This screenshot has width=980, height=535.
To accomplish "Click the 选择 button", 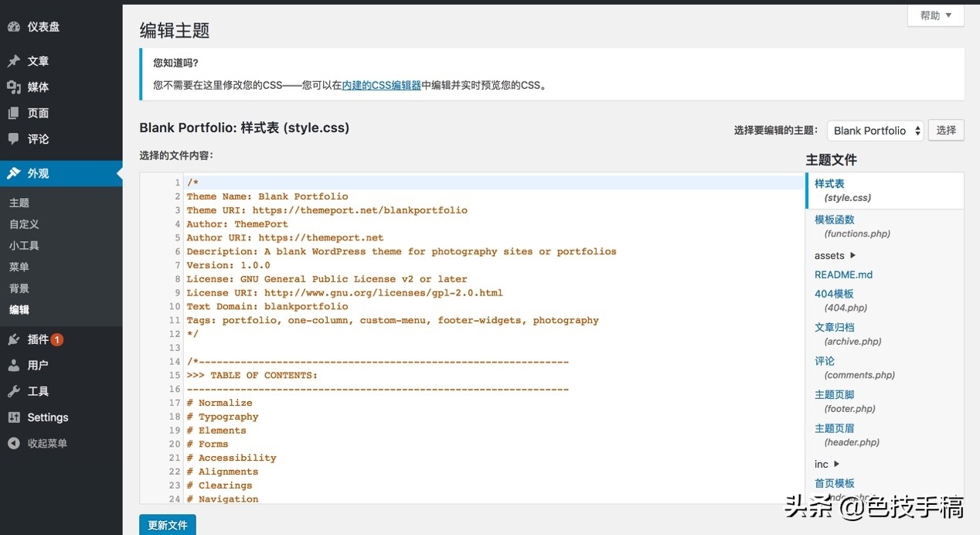I will click(x=946, y=131).
